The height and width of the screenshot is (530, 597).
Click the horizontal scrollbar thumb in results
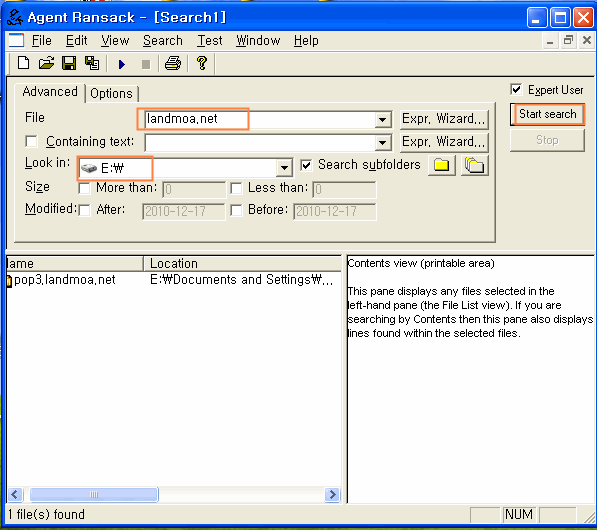point(94,495)
